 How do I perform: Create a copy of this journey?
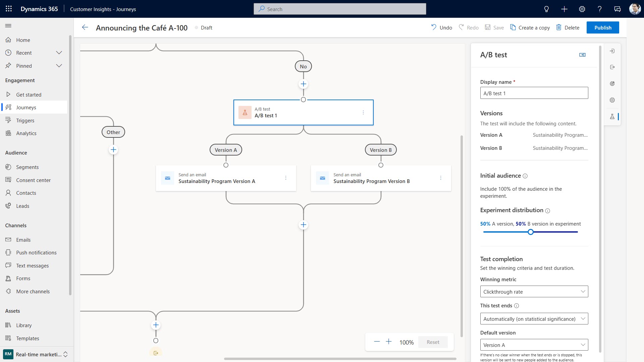(x=530, y=27)
